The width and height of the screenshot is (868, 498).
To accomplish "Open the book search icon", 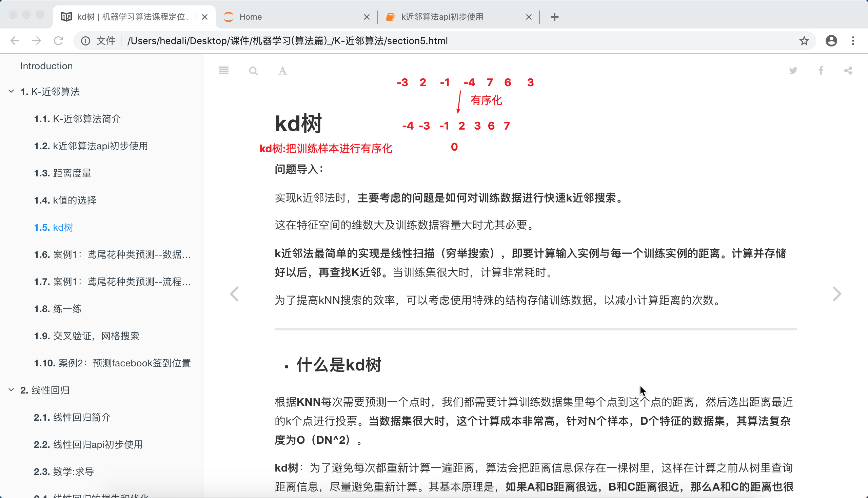I will (253, 71).
